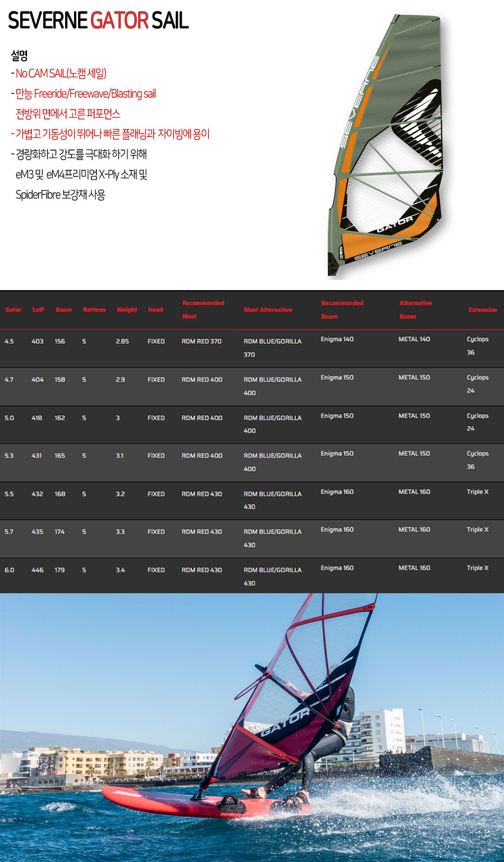
Task: Click the windsurfer action photo
Action: point(252,727)
